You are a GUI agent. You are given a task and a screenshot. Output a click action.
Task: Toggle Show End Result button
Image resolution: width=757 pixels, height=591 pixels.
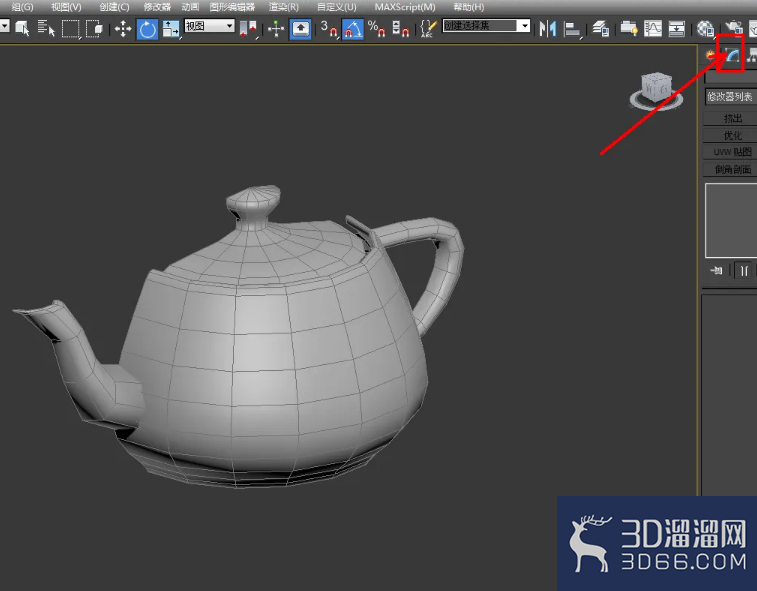[744, 270]
